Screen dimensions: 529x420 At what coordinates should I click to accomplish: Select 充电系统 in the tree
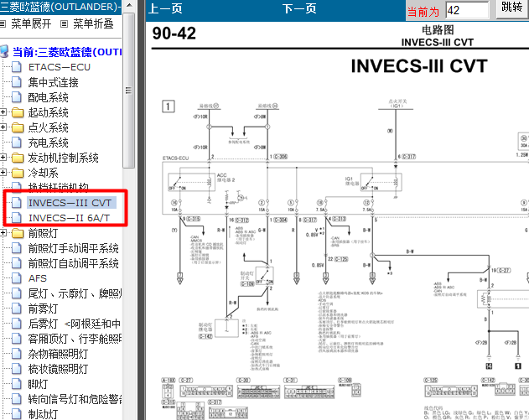point(49,143)
